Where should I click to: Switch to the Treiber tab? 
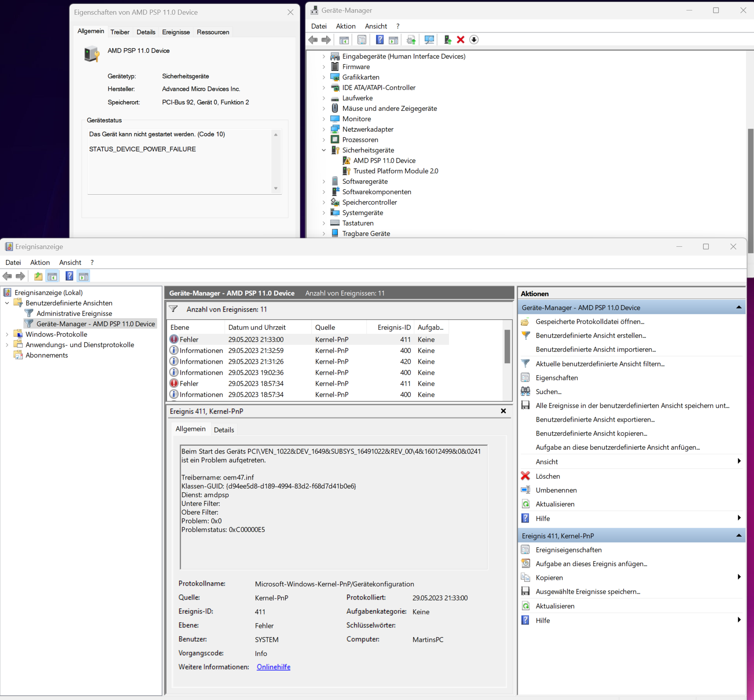120,32
